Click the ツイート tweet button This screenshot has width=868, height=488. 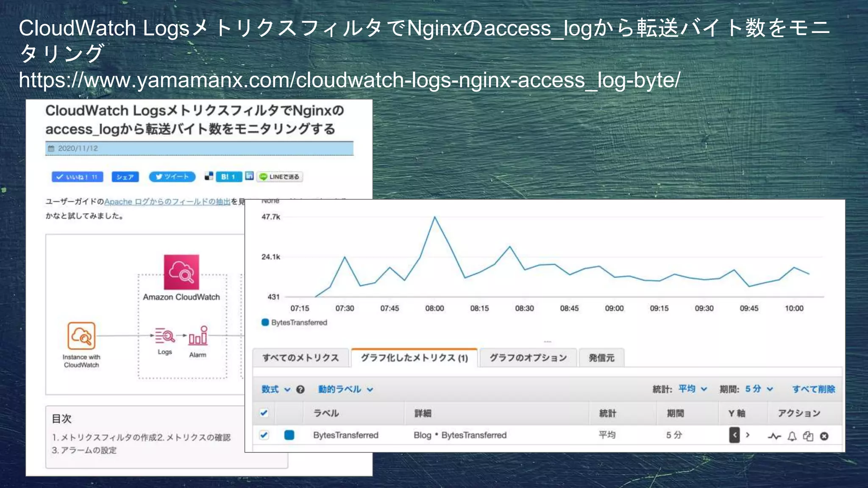[x=172, y=177]
